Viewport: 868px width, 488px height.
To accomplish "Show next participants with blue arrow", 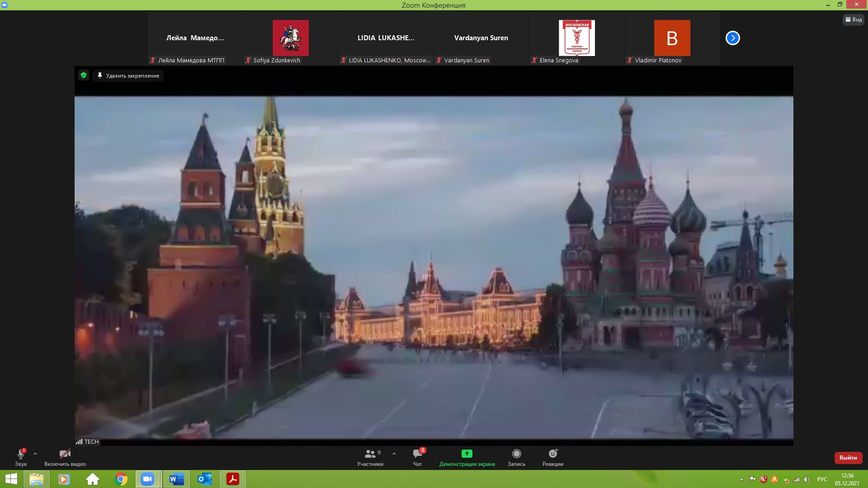I will pyautogui.click(x=732, y=38).
